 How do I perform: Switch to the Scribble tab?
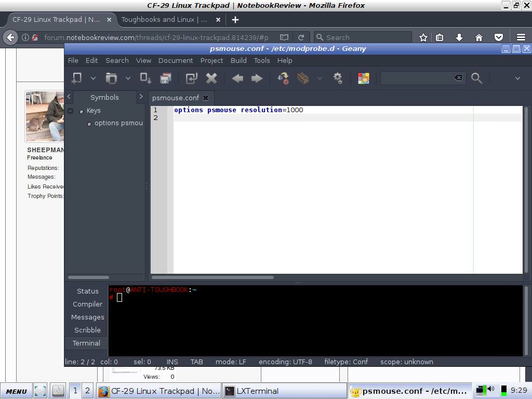[87, 330]
